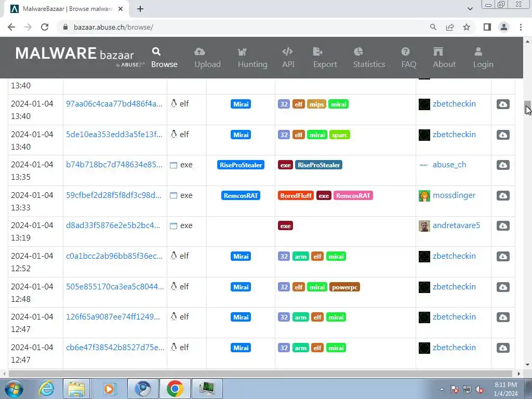Select the mips tag
Screen dimensions: 532x399
point(316,104)
